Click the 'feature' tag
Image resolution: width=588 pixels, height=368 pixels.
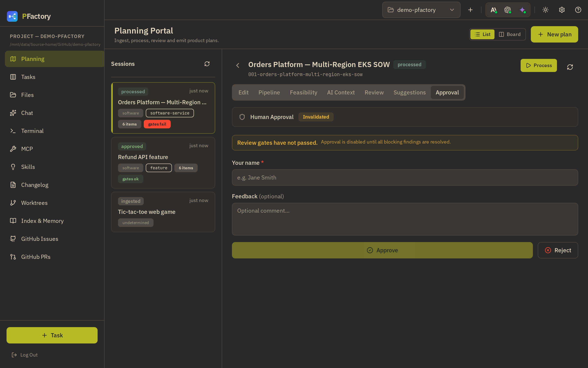159,168
